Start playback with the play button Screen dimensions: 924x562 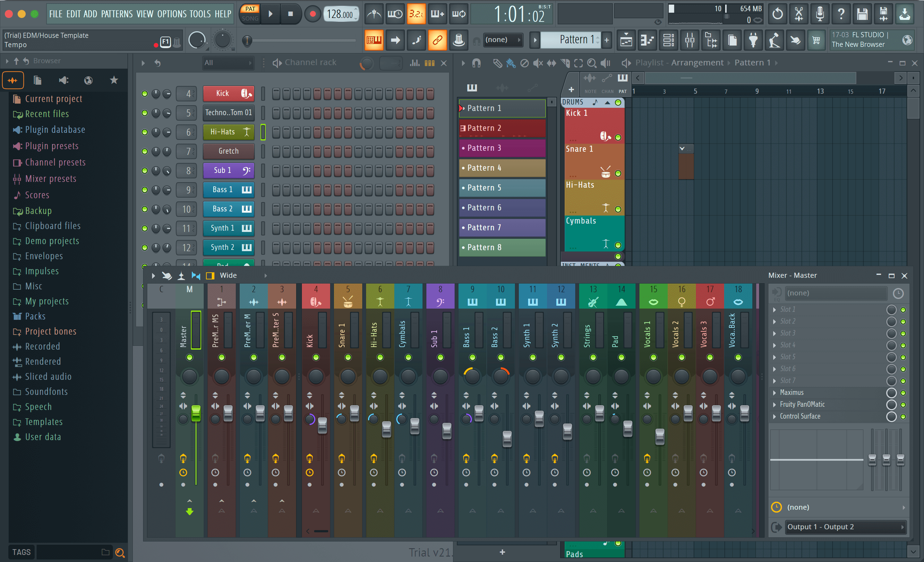tap(270, 14)
